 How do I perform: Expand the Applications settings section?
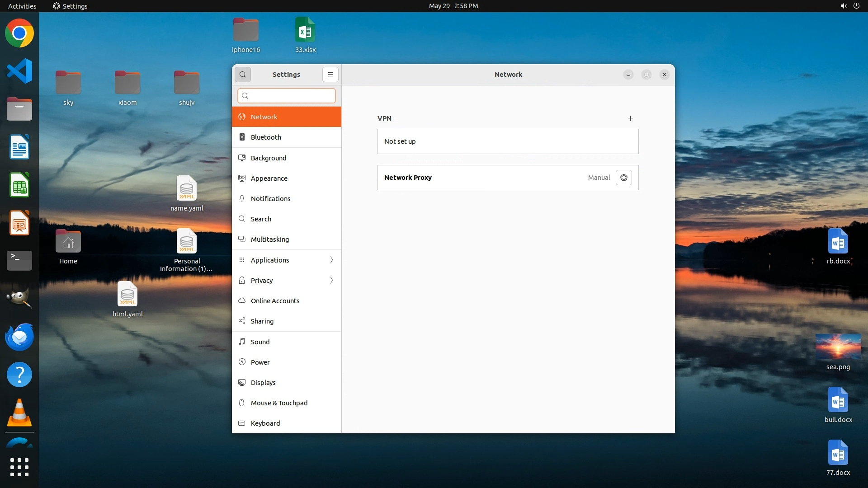287,260
